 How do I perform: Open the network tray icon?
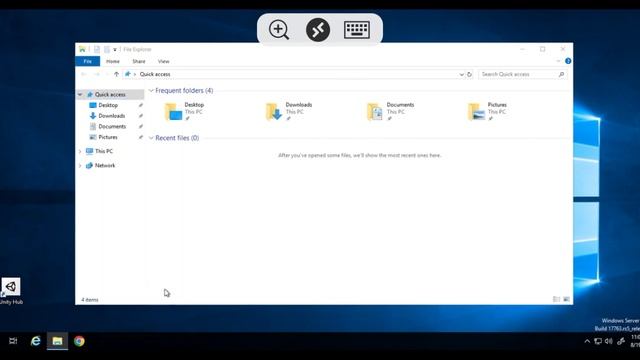[598, 341]
